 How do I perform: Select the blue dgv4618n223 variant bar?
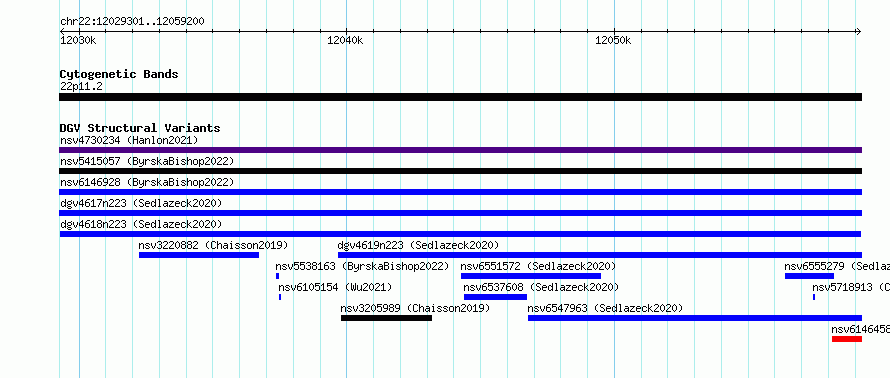coord(460,234)
